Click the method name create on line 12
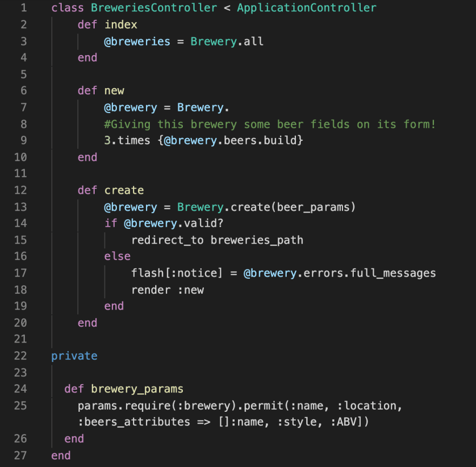This screenshot has width=476, height=467. (x=124, y=190)
